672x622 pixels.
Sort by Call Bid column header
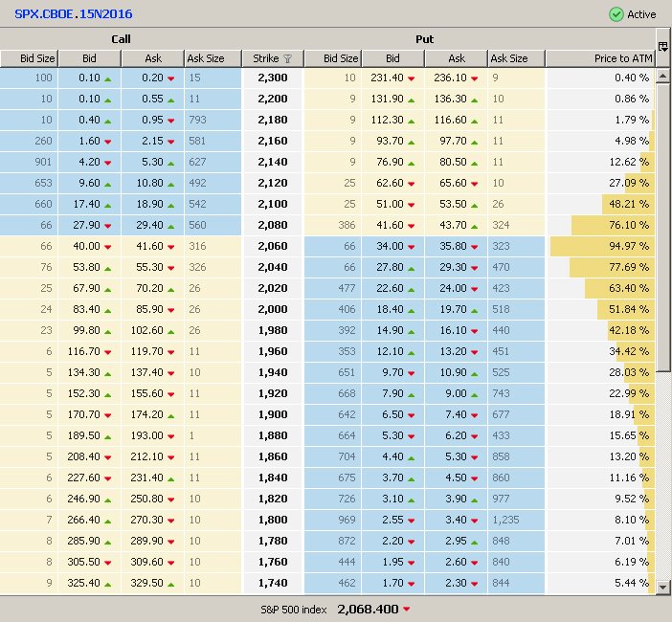(90, 58)
